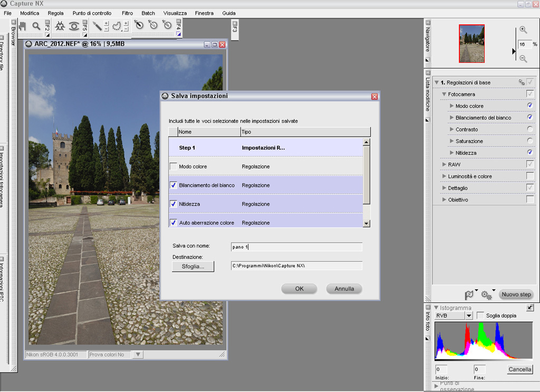Click OK in Salva impostazioni dialog
Viewport: 540px width, 392px height.
click(300, 289)
